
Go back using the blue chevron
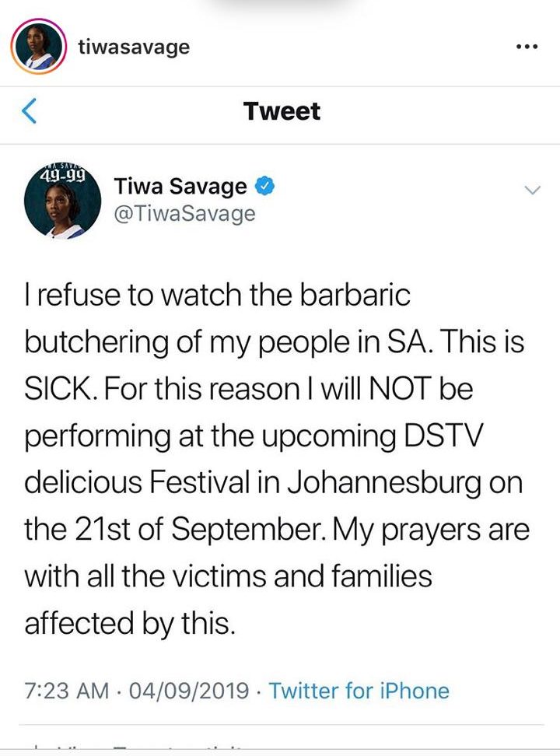tap(30, 111)
